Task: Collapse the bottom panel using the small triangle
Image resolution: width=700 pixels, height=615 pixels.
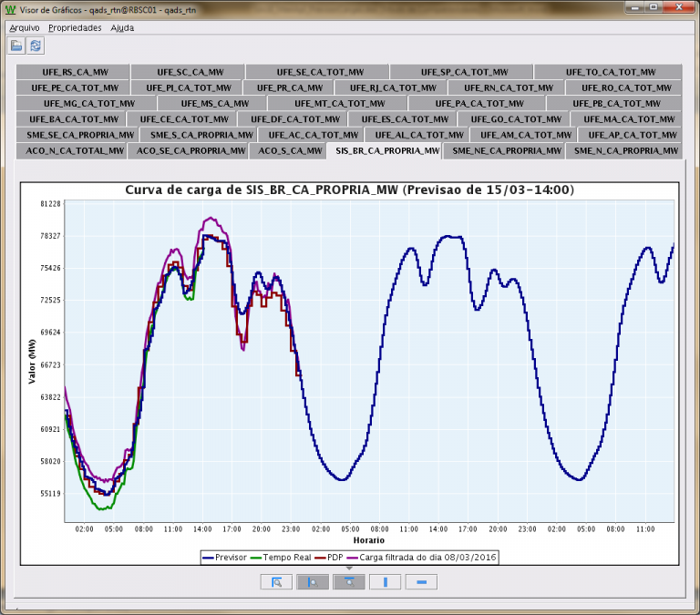Action: 348,568
